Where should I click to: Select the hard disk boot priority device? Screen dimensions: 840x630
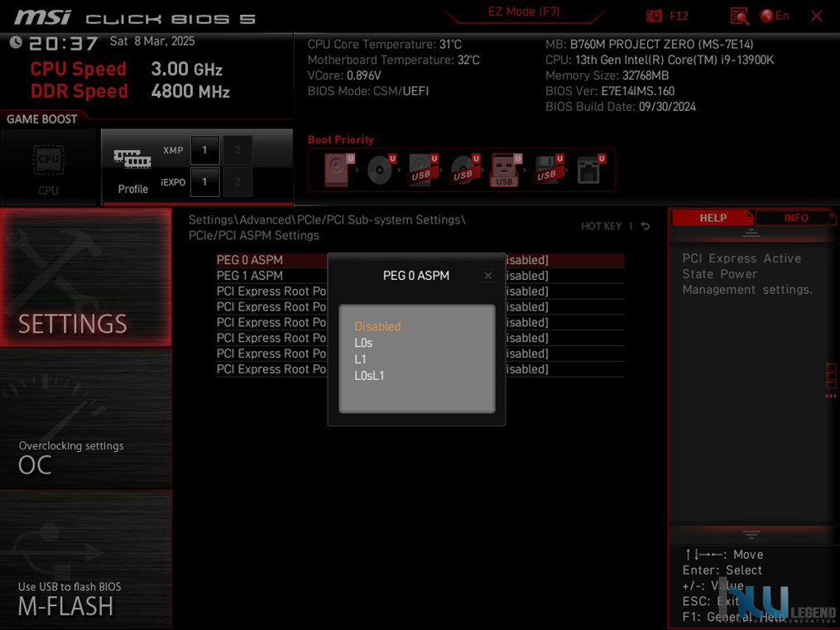339,170
